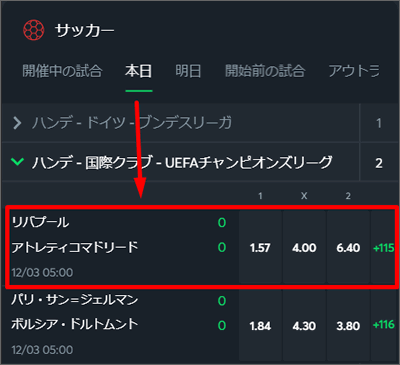Open +115 more markets for Liverpool match
400x365 pixels.
click(x=384, y=248)
